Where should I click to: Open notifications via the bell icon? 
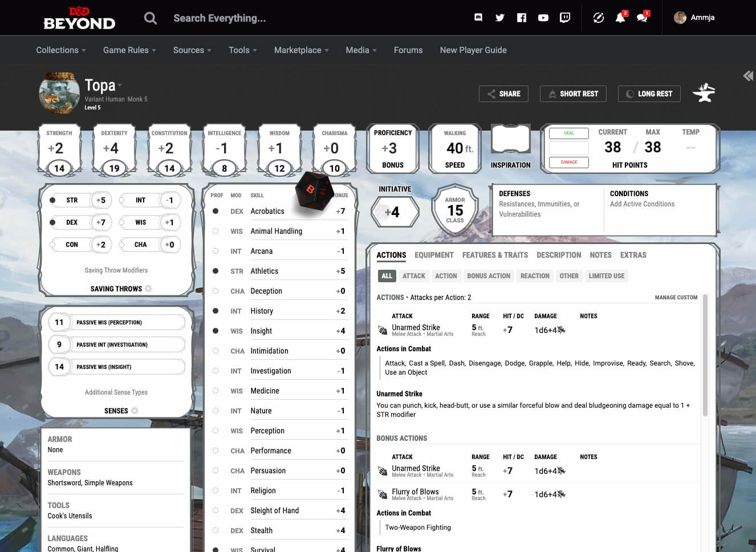pyautogui.click(x=620, y=18)
